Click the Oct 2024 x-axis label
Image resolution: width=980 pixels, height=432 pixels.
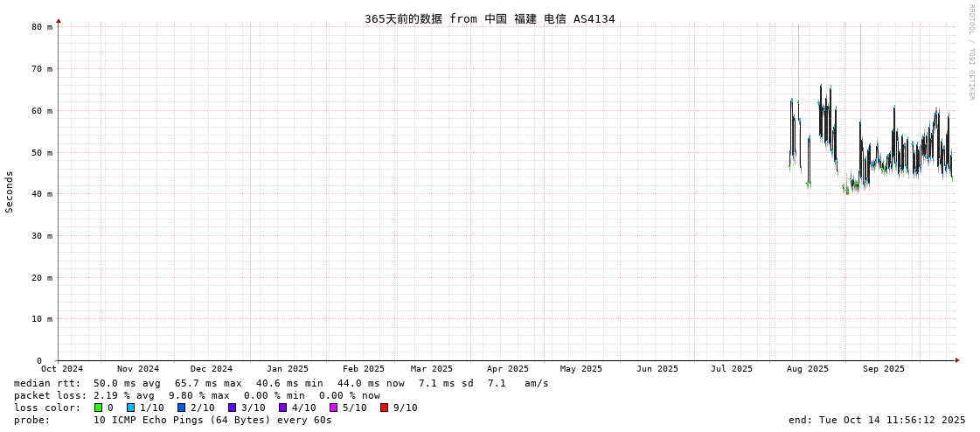point(62,369)
